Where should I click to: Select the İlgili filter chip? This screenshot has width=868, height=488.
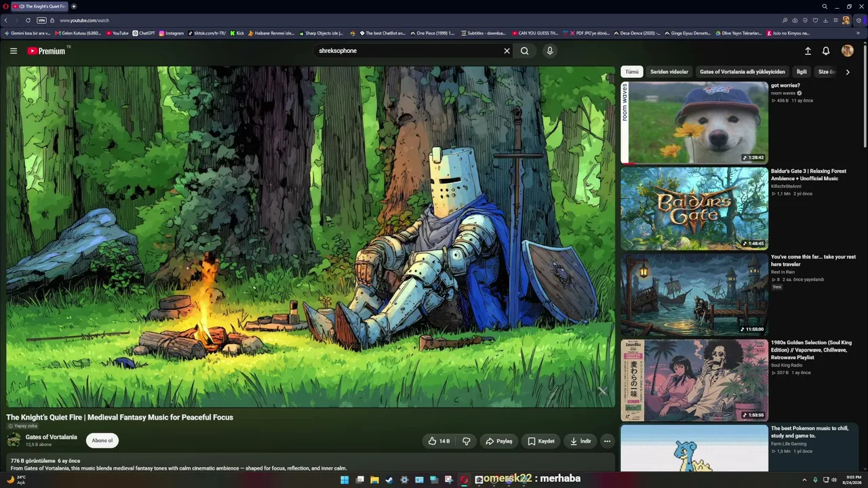coord(802,72)
